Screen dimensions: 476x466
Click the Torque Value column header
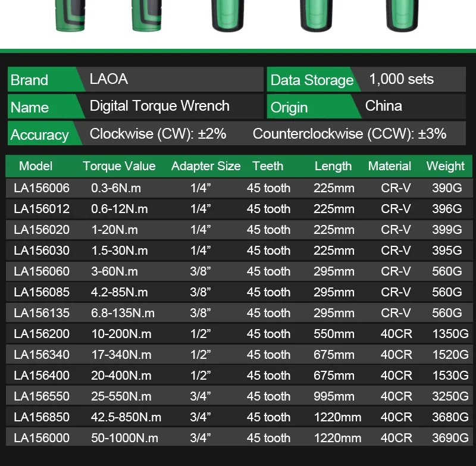[120, 166]
